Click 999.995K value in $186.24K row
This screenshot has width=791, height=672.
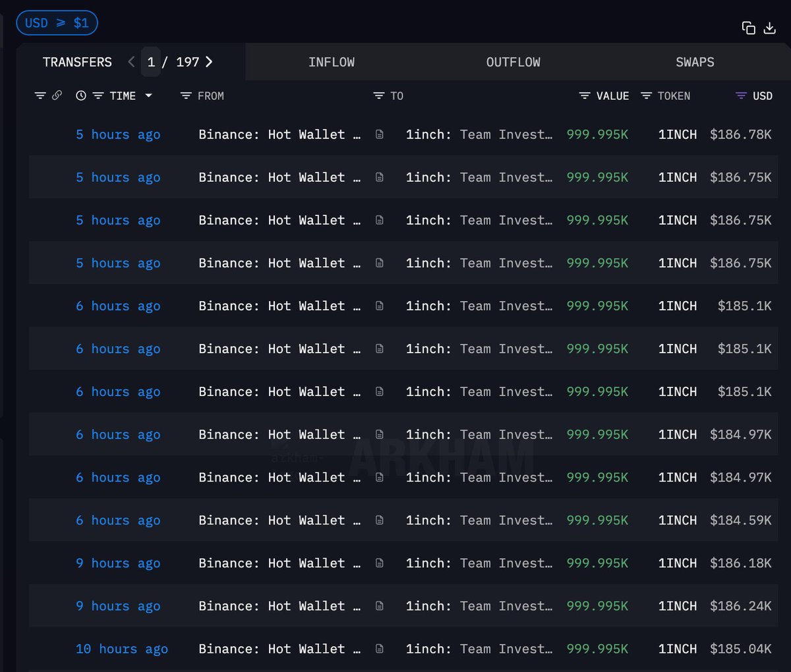click(597, 606)
